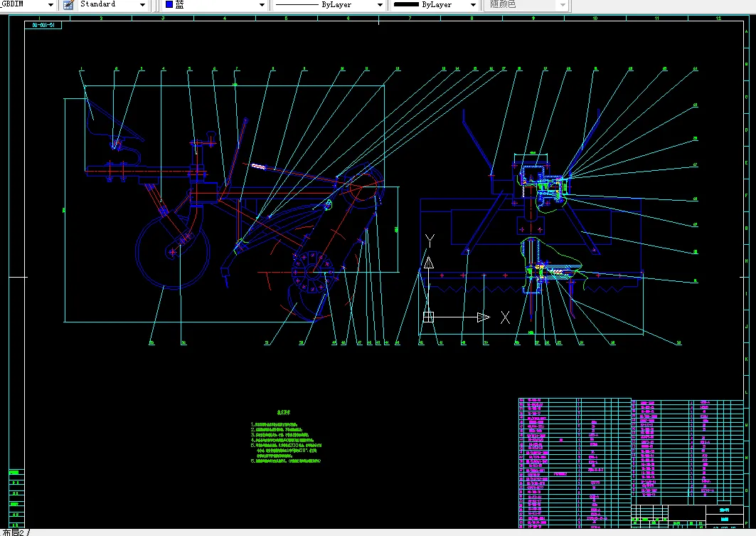Select the green technical requirements text block
The height and width of the screenshot is (536, 756).
coord(285,438)
